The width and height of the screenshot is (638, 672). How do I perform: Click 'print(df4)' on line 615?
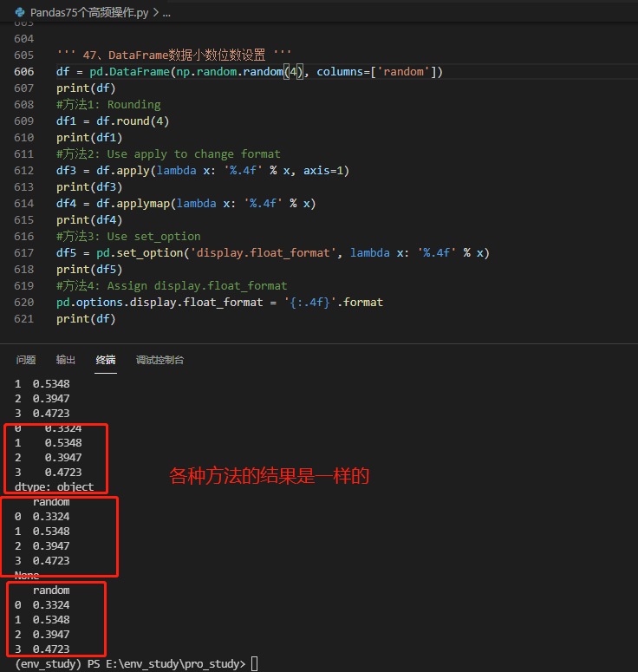coord(89,220)
